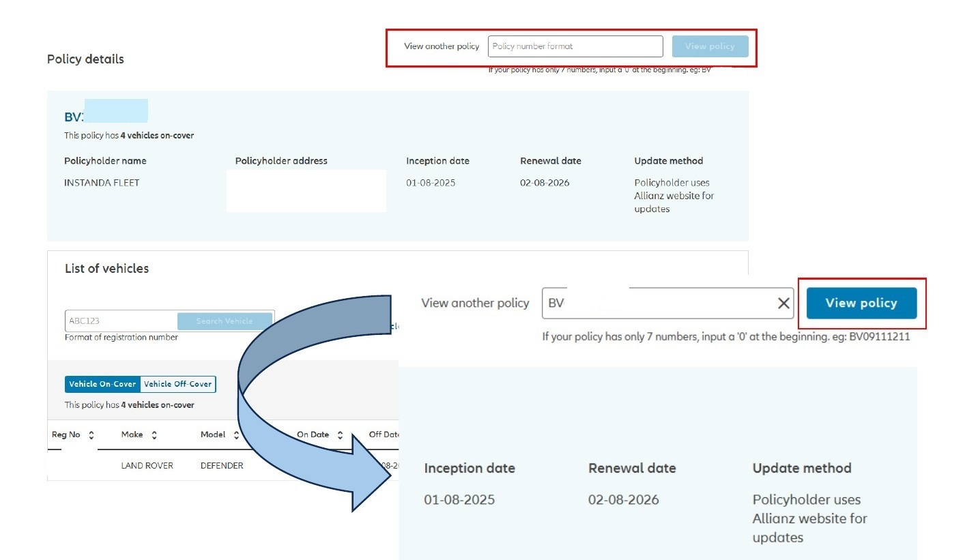Click INSTANDA FLEET policyholder name
The height and width of the screenshot is (560, 965).
click(x=102, y=183)
